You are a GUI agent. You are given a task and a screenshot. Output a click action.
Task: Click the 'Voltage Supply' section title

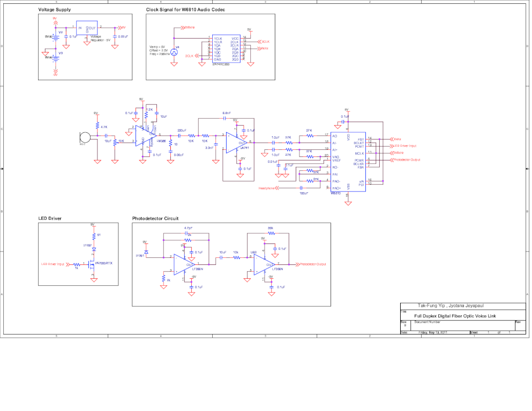click(55, 10)
